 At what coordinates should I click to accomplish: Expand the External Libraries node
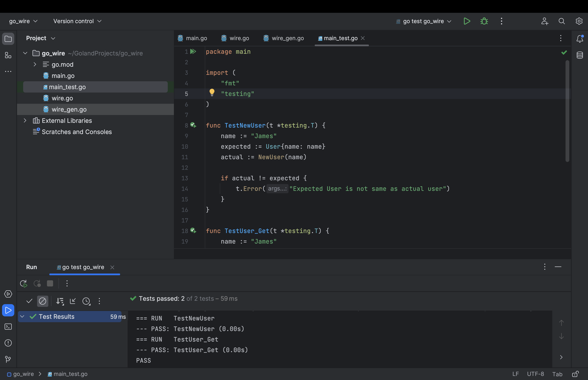pos(25,120)
